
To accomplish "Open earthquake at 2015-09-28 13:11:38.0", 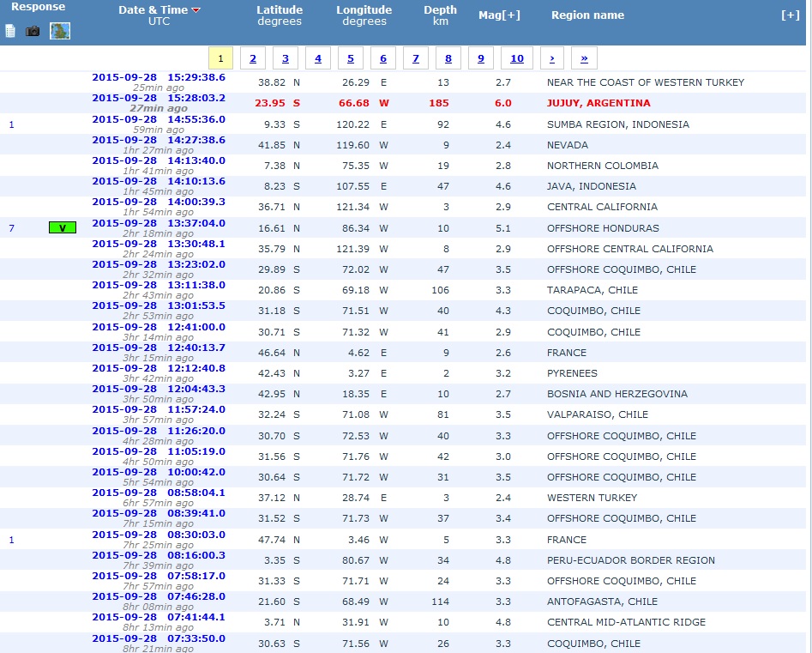I will 159,285.
